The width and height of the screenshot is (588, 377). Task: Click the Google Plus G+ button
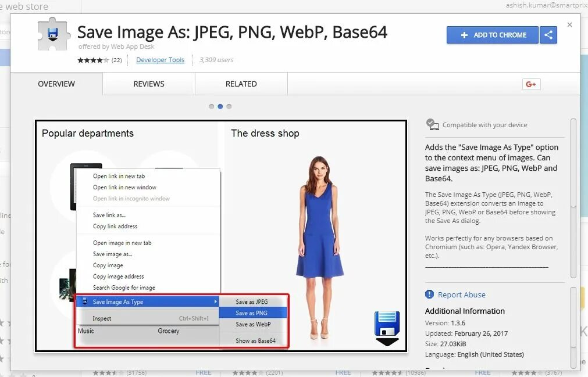531,84
